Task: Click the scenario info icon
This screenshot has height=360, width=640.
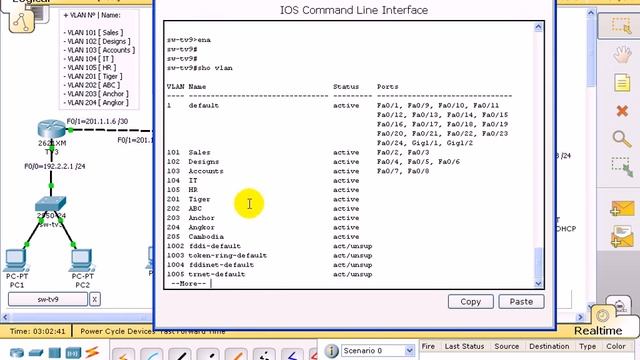Action: (331, 351)
